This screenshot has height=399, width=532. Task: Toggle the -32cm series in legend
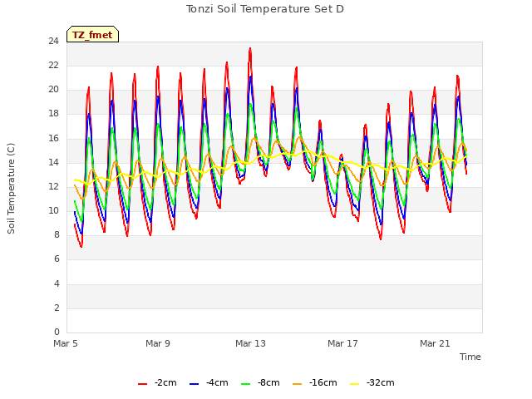pyautogui.click(x=372, y=383)
